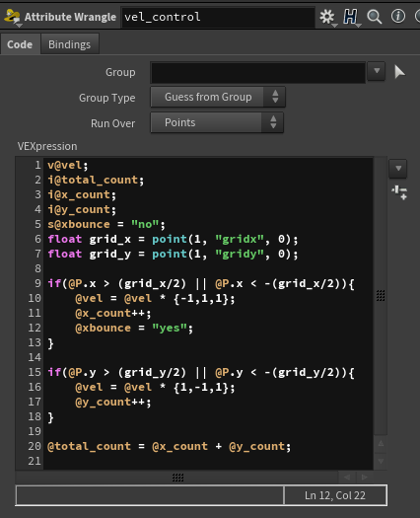Click the scroll right arrow of the editor
The width and height of the screenshot is (420, 518).
click(364, 477)
